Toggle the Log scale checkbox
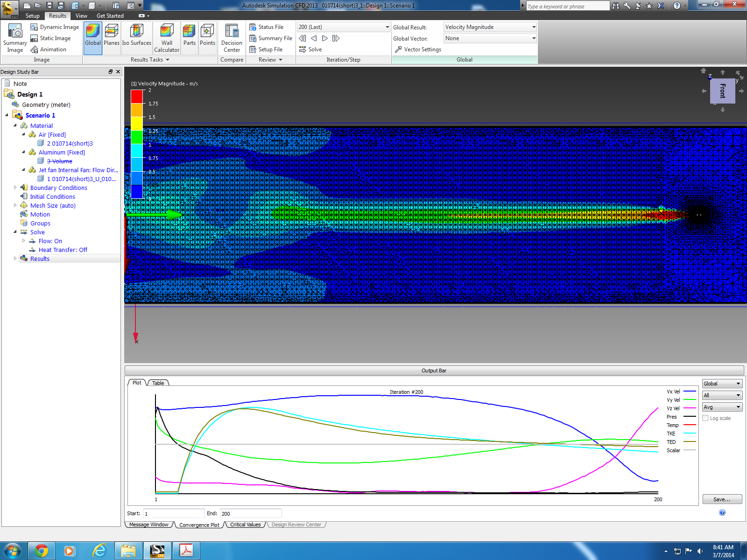The height and width of the screenshot is (560, 747). pyautogui.click(x=705, y=418)
